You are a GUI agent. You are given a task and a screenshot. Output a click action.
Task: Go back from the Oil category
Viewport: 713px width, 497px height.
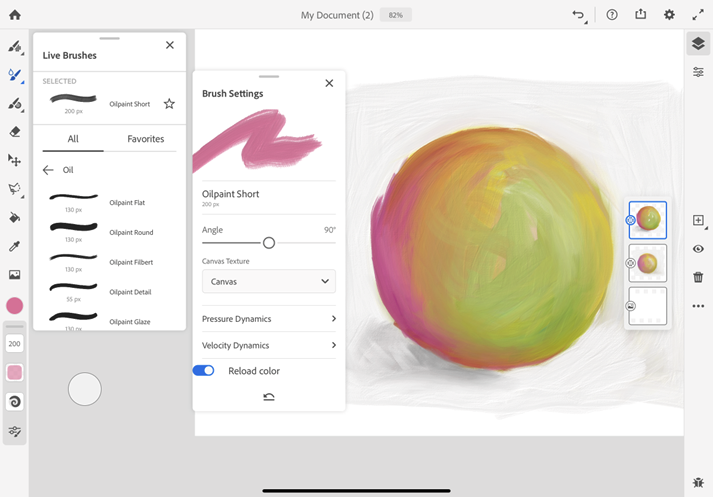click(x=48, y=170)
